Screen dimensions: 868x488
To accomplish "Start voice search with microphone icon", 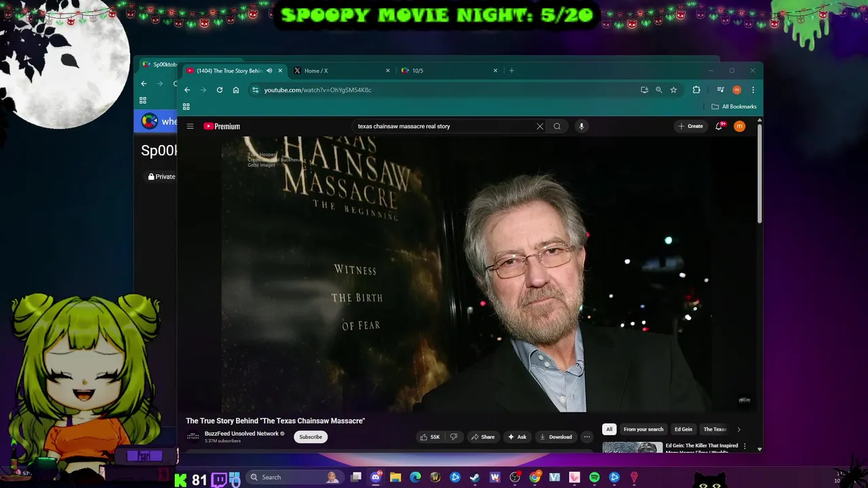I will coord(581,126).
